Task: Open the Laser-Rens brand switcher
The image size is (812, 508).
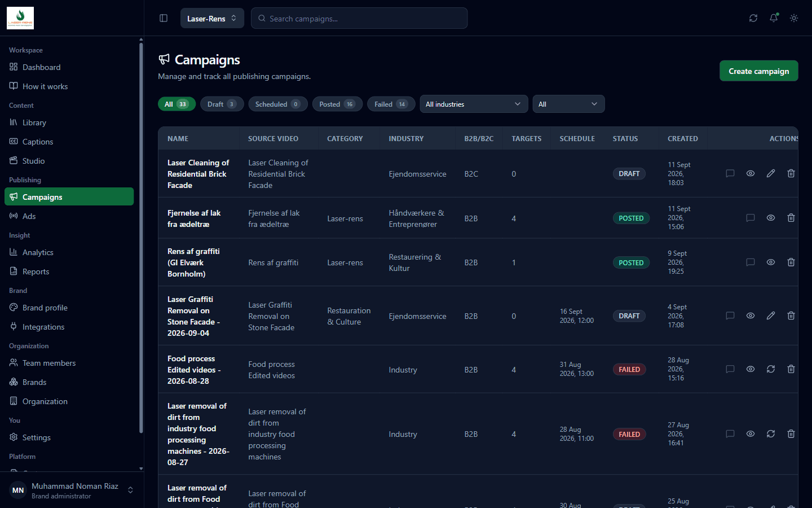Action: tap(212, 18)
